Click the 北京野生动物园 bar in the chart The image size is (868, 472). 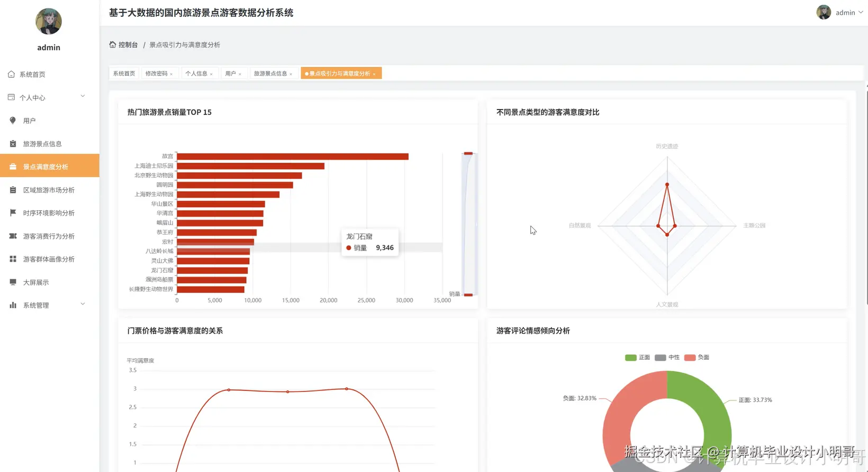tap(240, 175)
